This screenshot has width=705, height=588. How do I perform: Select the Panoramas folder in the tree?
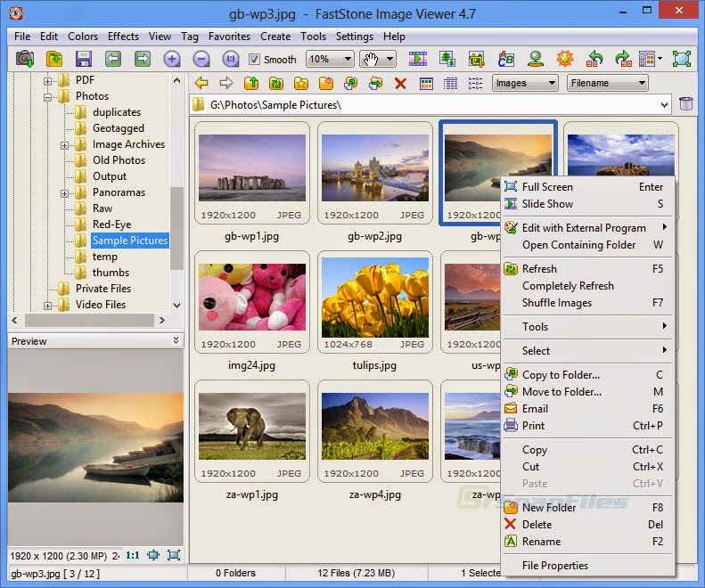119,192
